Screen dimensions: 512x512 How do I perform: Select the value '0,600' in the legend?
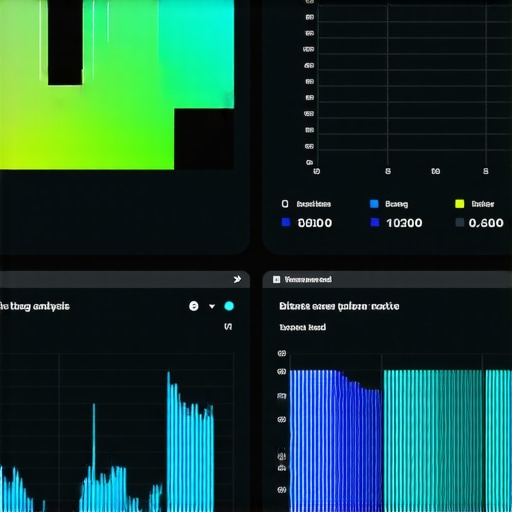tap(486, 223)
